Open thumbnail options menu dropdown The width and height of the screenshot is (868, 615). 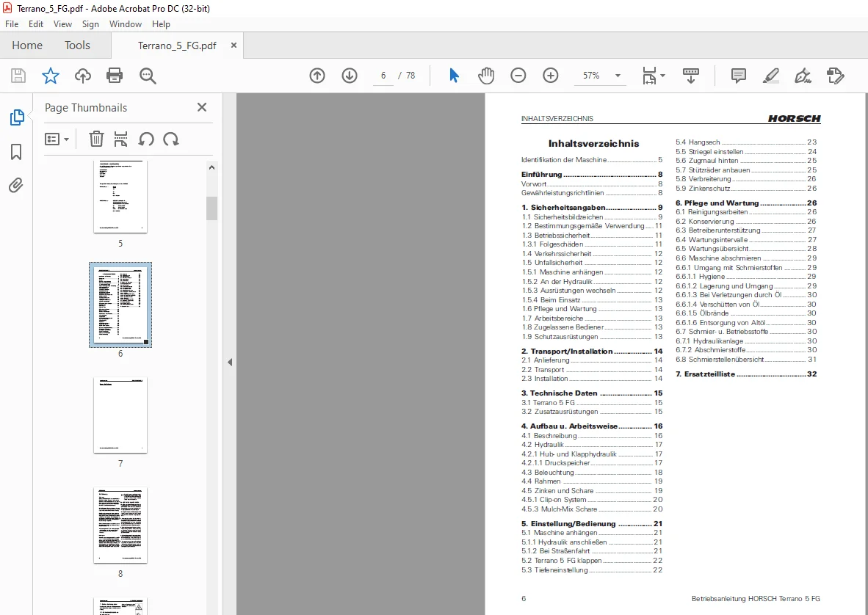(x=57, y=139)
